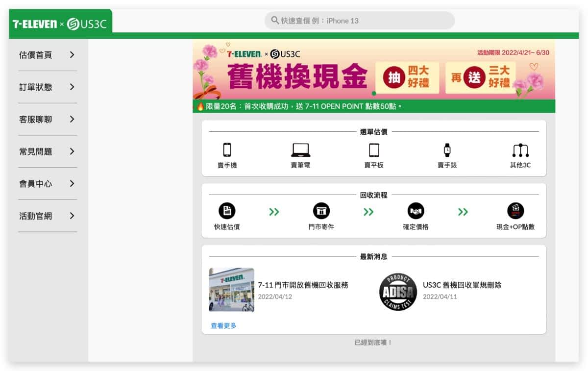Viewport: 588px width, 371px height.
Task: Select the watch icon for 賣手錶
Action: pos(447,150)
